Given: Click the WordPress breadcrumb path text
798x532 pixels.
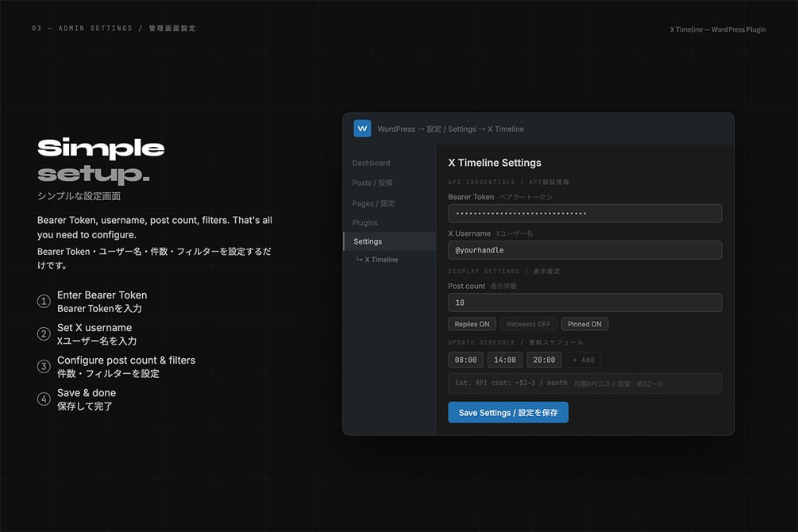Looking at the screenshot, I should [450, 129].
